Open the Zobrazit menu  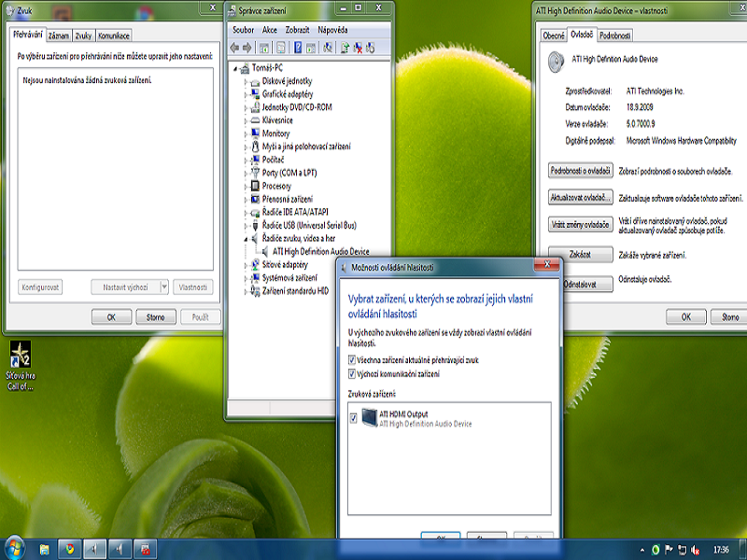click(x=297, y=30)
